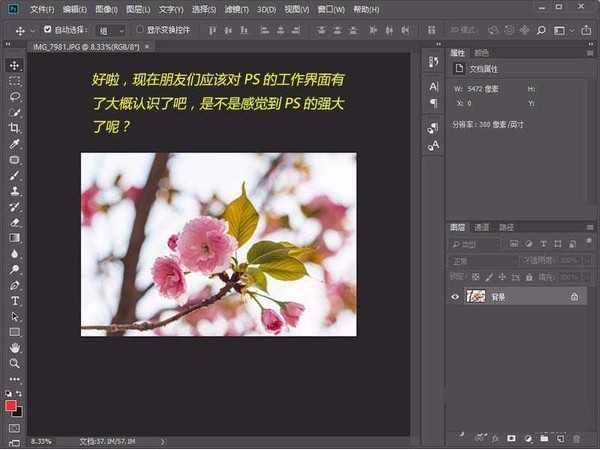Select the Eyedropper tool
The width and height of the screenshot is (600, 450).
pyautogui.click(x=14, y=144)
